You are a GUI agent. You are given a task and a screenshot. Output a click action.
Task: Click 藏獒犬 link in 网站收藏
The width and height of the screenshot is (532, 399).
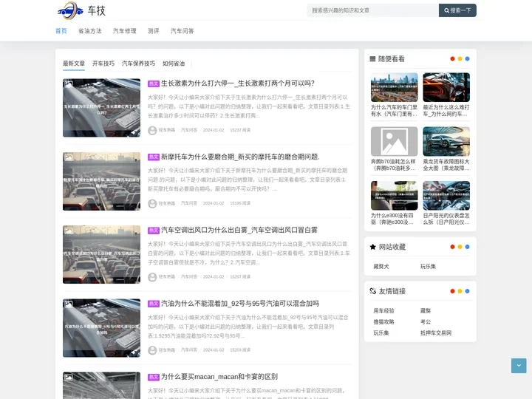(x=381, y=267)
